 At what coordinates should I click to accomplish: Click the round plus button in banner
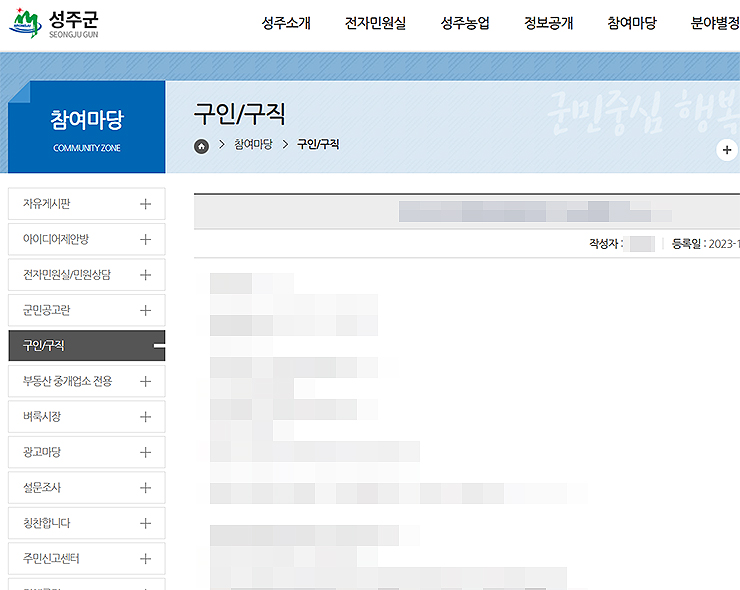click(x=727, y=150)
